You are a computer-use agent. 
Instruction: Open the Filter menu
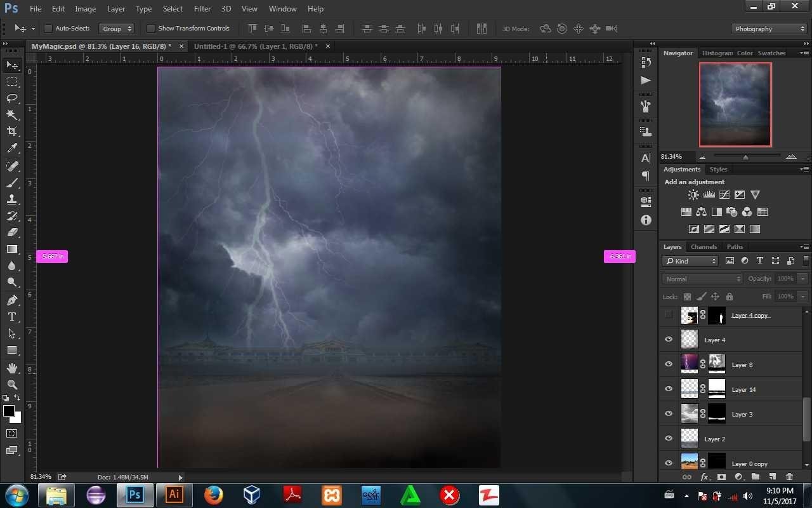pyautogui.click(x=202, y=9)
